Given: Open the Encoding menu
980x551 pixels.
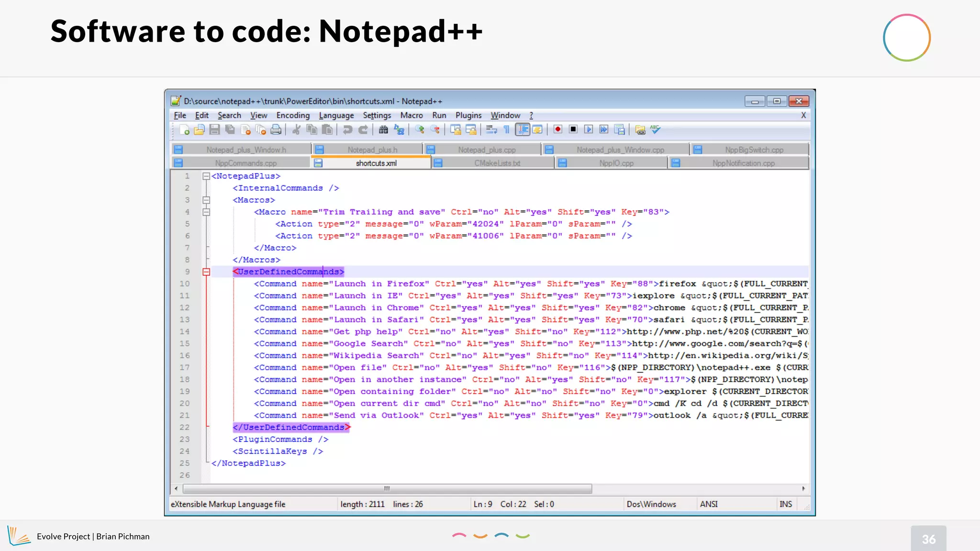Looking at the screenshot, I should [293, 115].
